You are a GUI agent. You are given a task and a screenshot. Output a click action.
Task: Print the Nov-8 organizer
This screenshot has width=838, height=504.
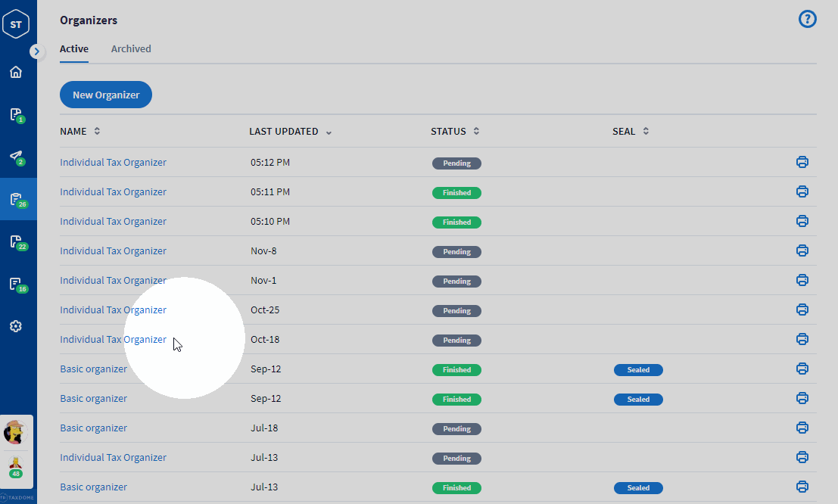[x=802, y=250]
